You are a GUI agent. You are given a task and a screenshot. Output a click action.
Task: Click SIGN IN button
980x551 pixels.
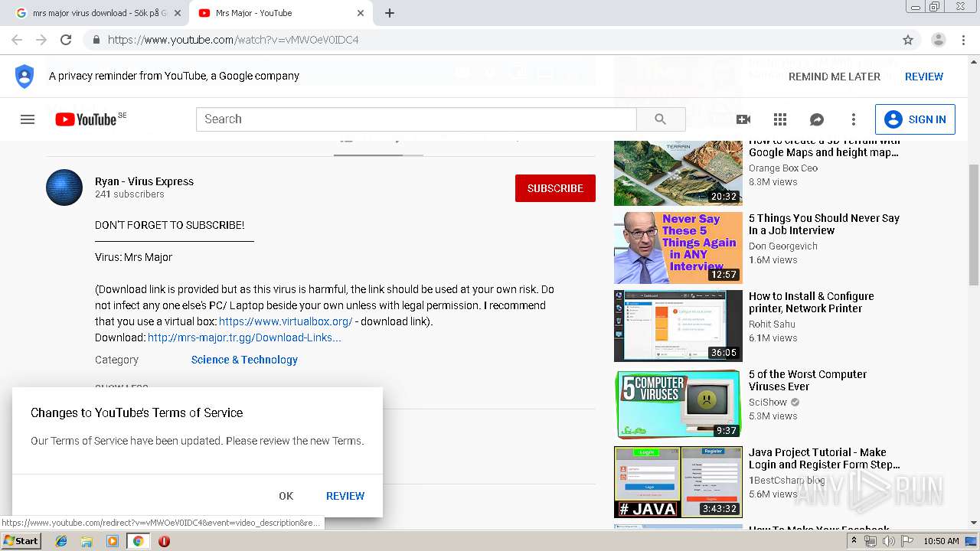click(x=915, y=119)
